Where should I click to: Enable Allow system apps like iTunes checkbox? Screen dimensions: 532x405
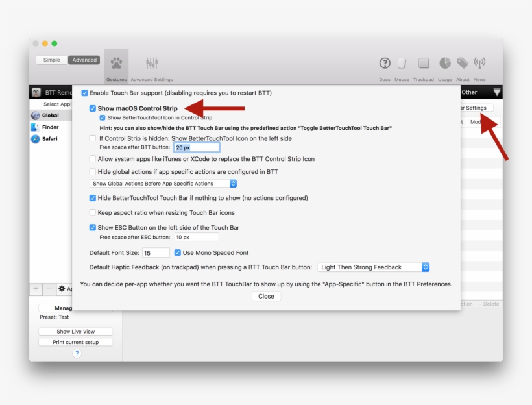click(92, 159)
